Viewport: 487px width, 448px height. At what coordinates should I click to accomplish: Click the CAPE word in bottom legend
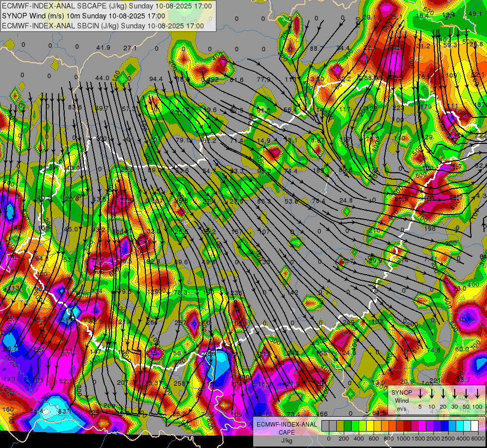tap(287, 433)
